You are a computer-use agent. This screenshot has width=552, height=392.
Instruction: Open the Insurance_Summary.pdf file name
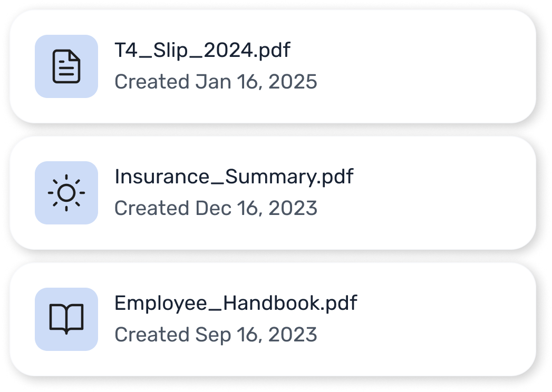click(234, 177)
